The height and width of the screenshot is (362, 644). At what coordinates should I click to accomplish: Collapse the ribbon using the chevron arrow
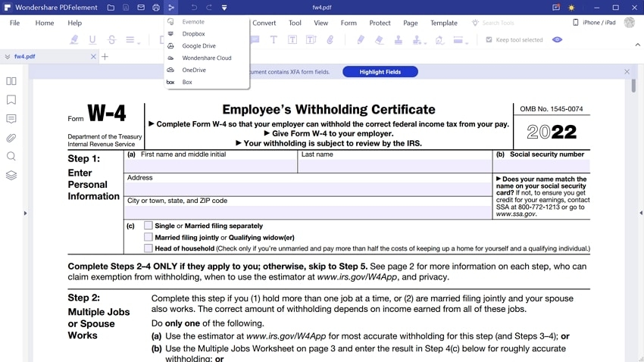pyautogui.click(x=637, y=45)
